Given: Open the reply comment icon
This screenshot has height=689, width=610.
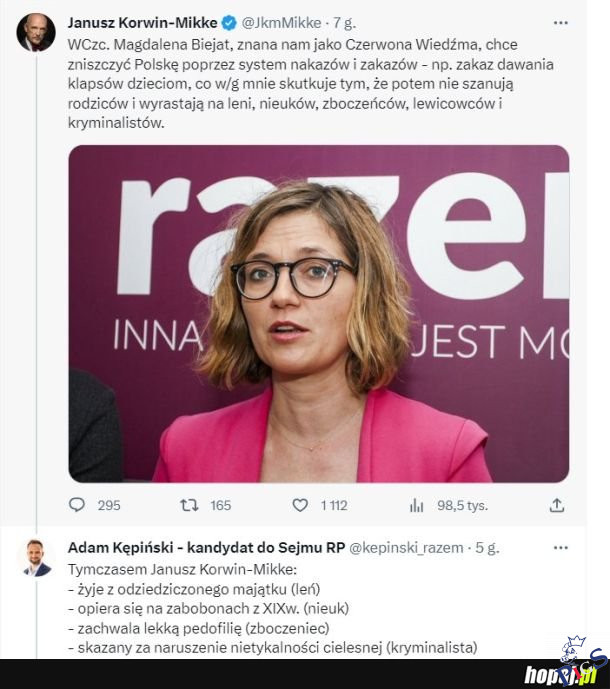Looking at the screenshot, I should coord(77,505).
